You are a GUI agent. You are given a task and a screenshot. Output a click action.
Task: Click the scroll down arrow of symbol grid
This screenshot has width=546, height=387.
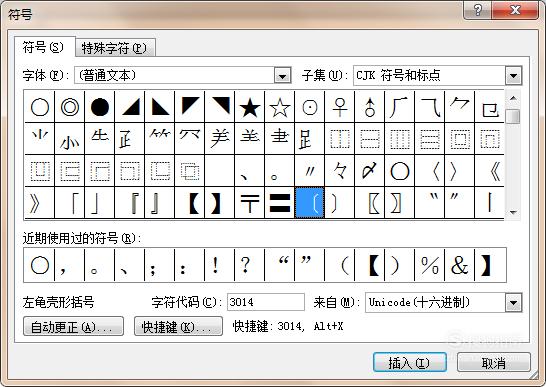513,212
